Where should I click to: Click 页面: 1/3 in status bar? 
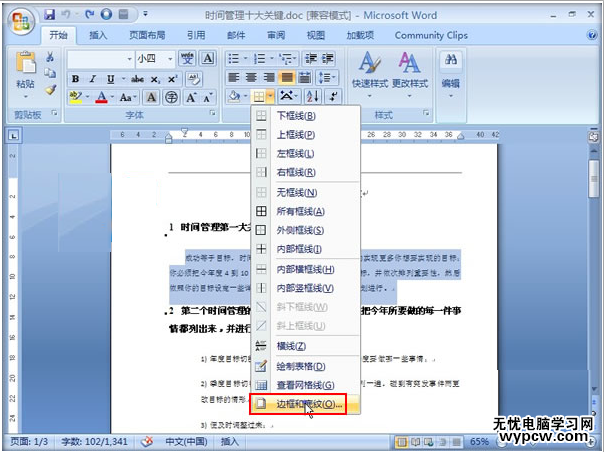coord(29,441)
